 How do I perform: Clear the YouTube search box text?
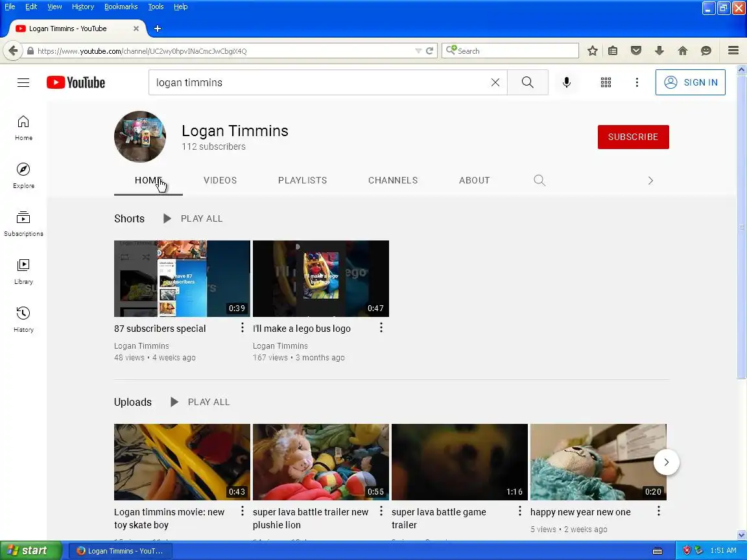coord(495,82)
